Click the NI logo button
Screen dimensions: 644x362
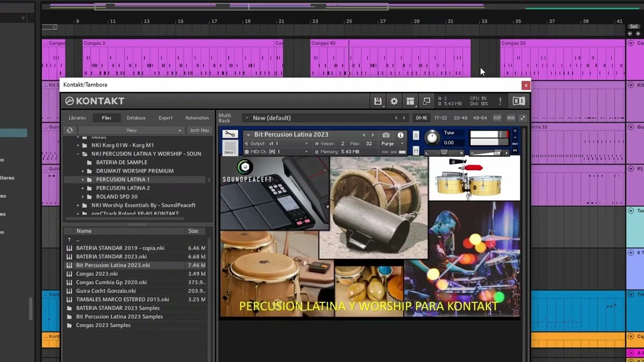click(519, 101)
